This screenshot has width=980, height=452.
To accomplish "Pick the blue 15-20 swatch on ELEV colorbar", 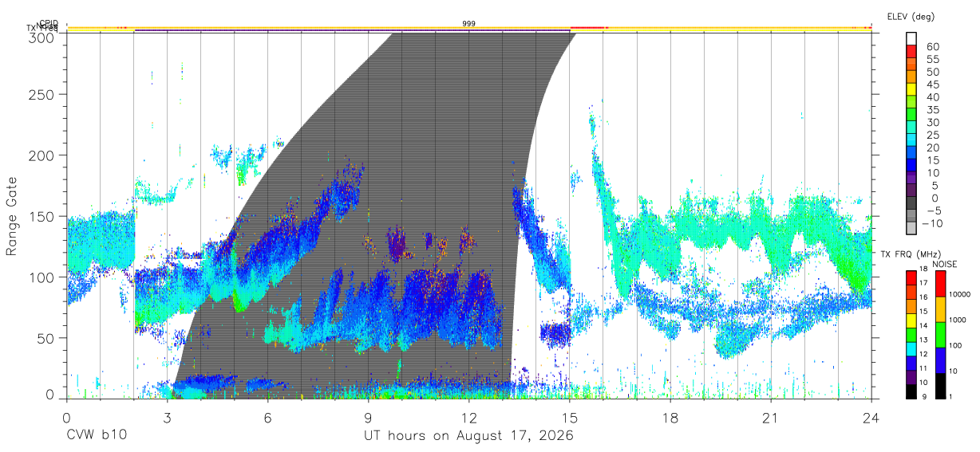I will click(911, 154).
